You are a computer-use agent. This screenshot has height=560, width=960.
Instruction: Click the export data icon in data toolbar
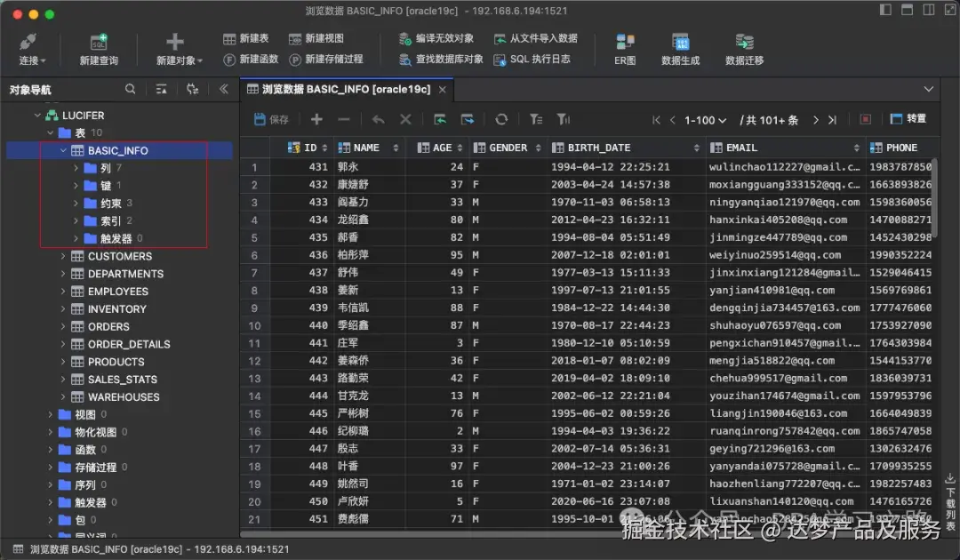tap(468, 119)
